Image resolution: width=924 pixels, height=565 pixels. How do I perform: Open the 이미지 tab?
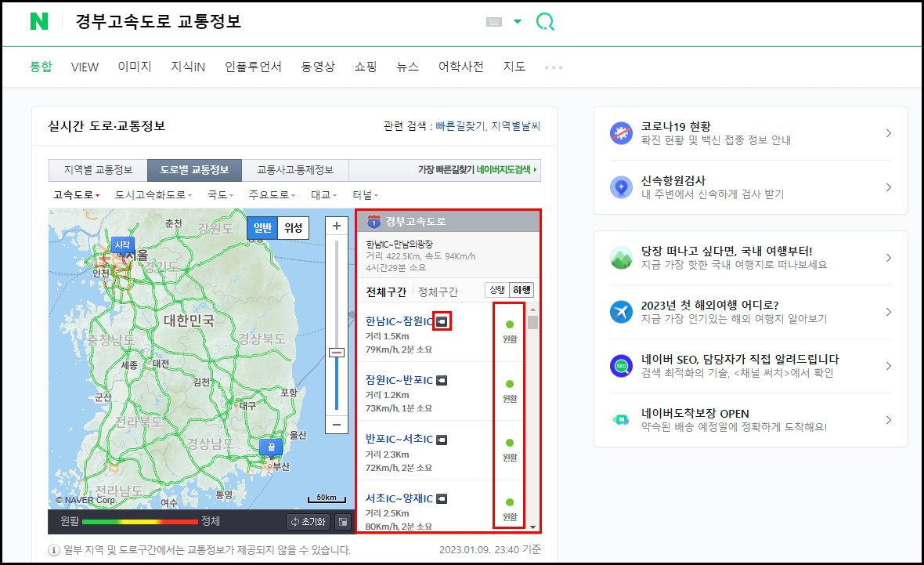[x=135, y=67]
